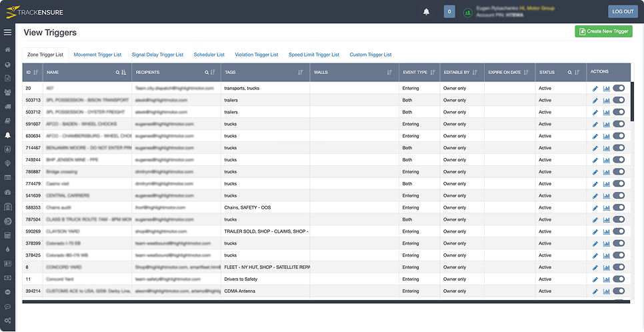View statistics chart for trigger 378425
Screen dimensions: 644x332
coord(606,255)
